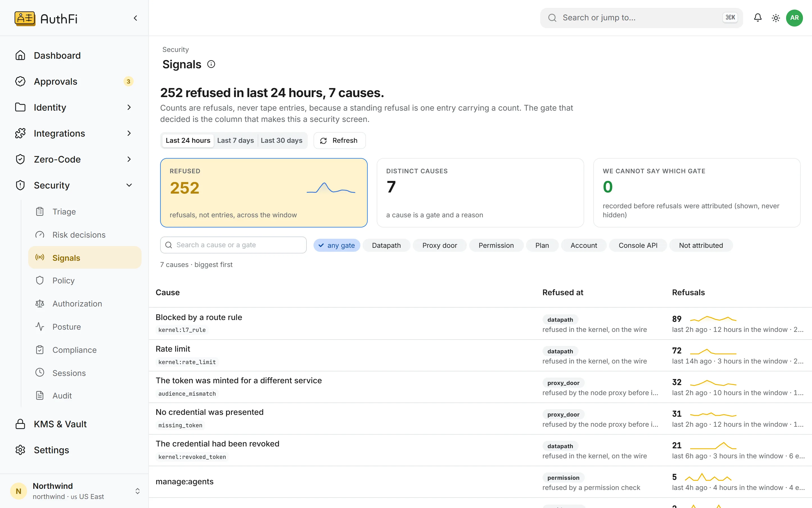Open the Northwind workspace switcher

(x=74, y=491)
